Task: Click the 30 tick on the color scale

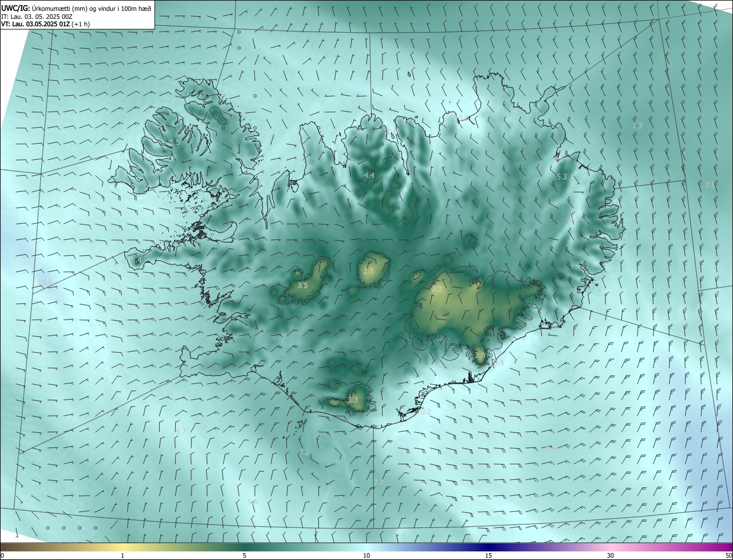Action: click(x=610, y=555)
